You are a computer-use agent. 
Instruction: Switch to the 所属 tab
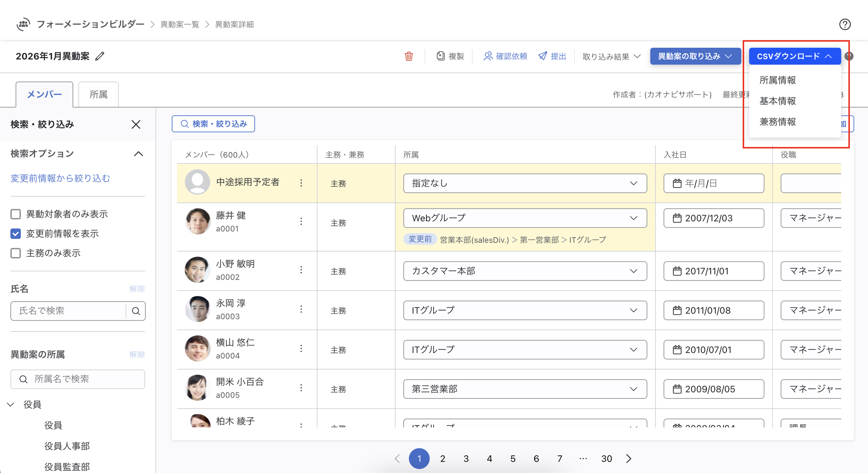point(98,94)
